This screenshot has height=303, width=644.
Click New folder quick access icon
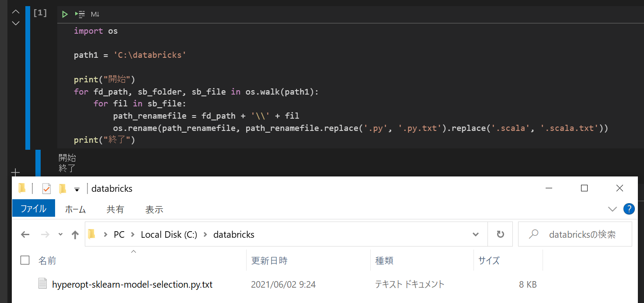[63, 189]
